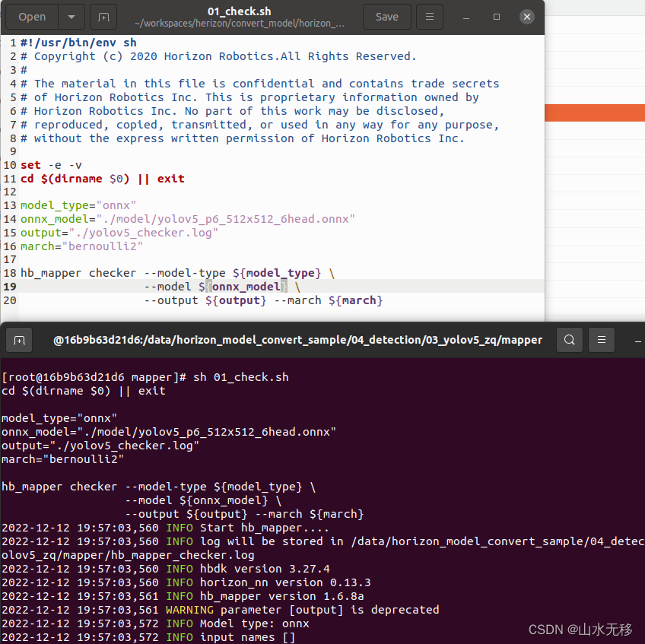This screenshot has height=644, width=645.
Task: Click the "set -e -v" line in editor
Action: pyautogui.click(x=52, y=165)
